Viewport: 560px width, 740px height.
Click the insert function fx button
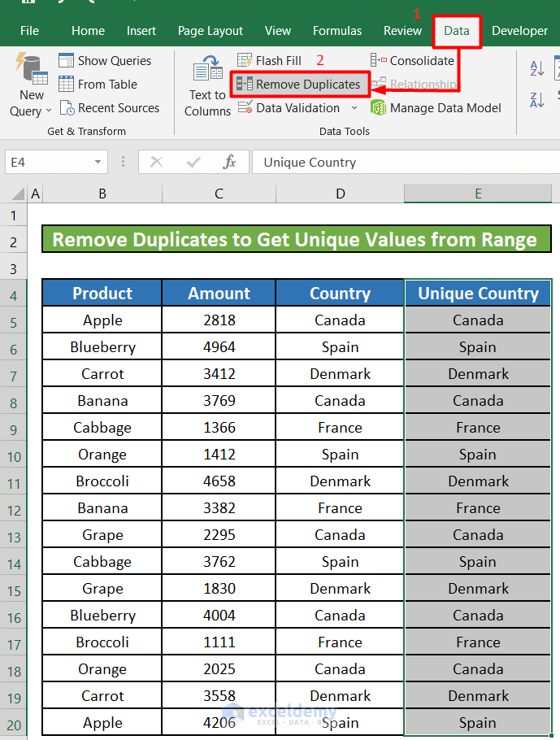pos(230,163)
